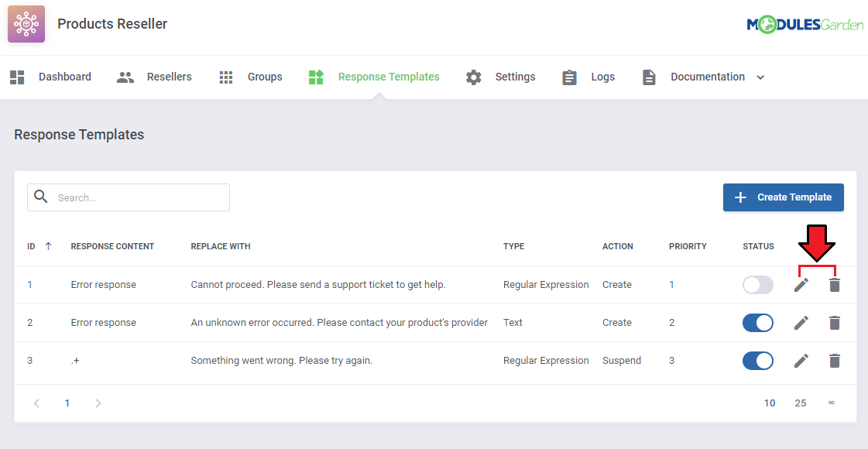
Task: Click the Products Reseller logo icon
Action: 26,24
